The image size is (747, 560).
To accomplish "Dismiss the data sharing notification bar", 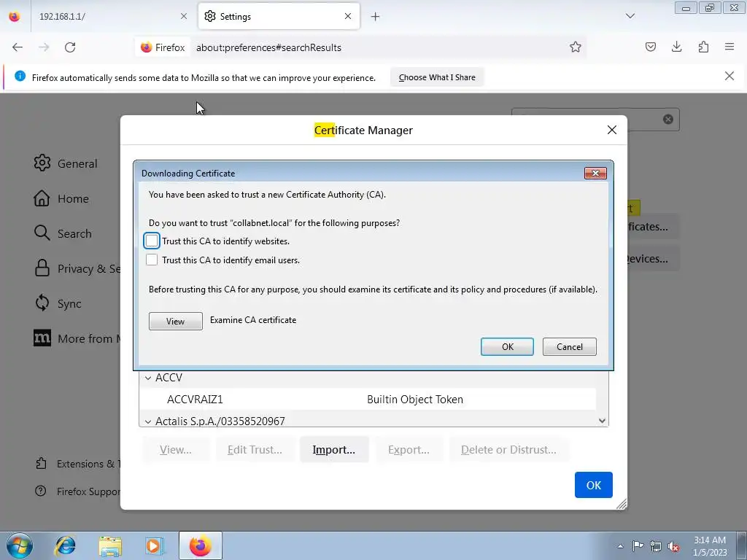I will pos(729,76).
